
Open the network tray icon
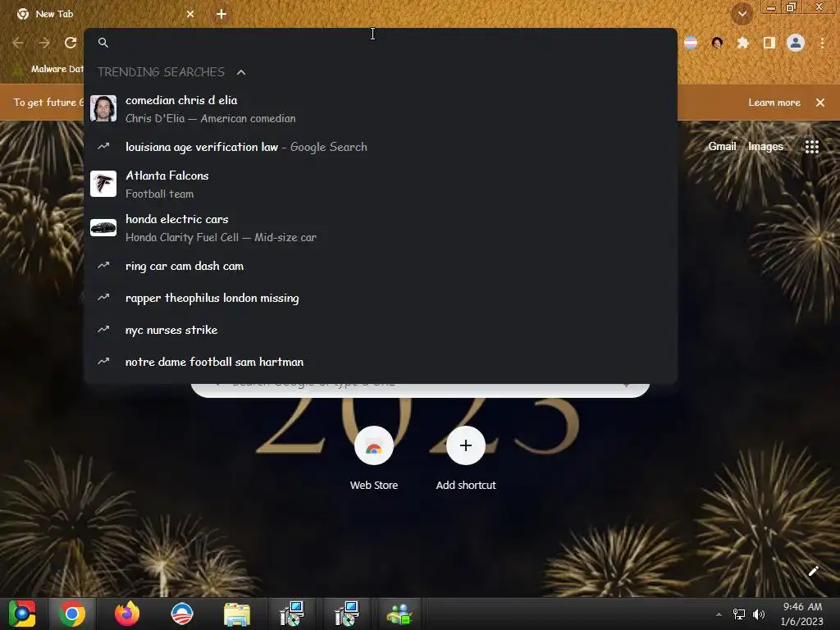click(739, 614)
